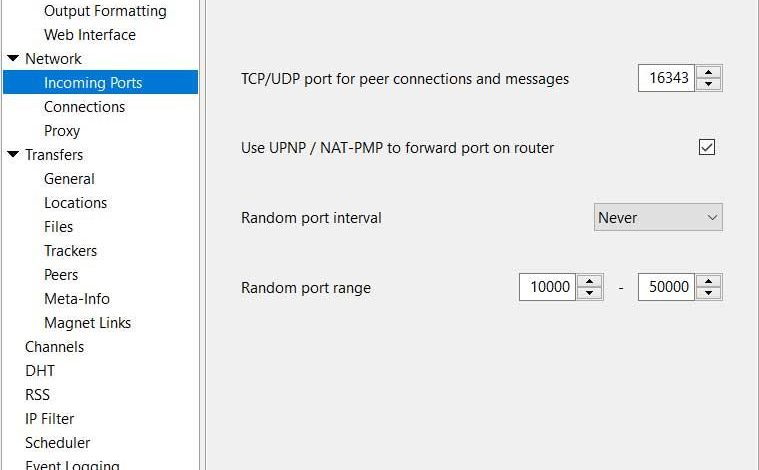This screenshot has width=759, height=470.
Task: Open the Proxy settings page
Action: (x=62, y=131)
